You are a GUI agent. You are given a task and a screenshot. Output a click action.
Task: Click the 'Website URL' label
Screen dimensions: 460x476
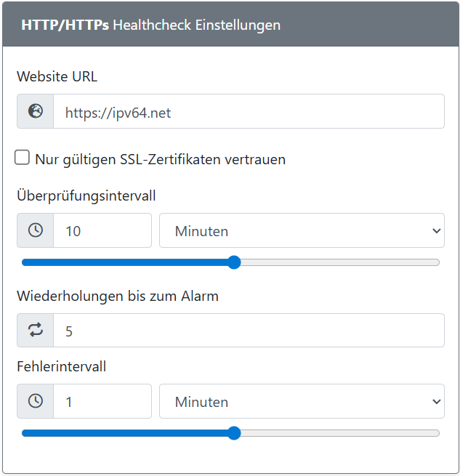click(x=57, y=76)
